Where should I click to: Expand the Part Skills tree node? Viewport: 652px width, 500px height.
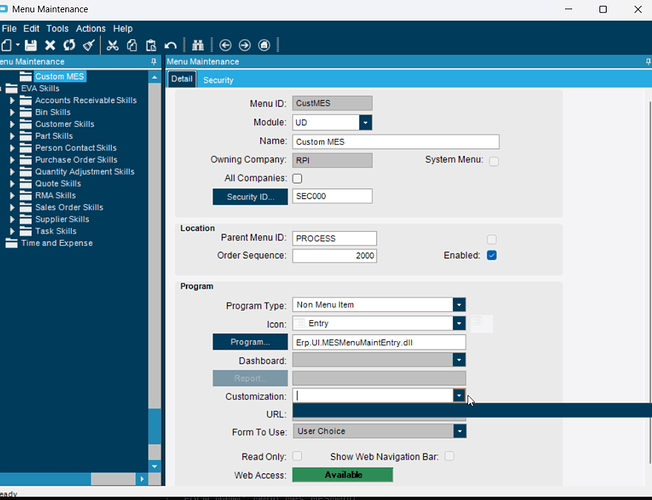click(12, 136)
